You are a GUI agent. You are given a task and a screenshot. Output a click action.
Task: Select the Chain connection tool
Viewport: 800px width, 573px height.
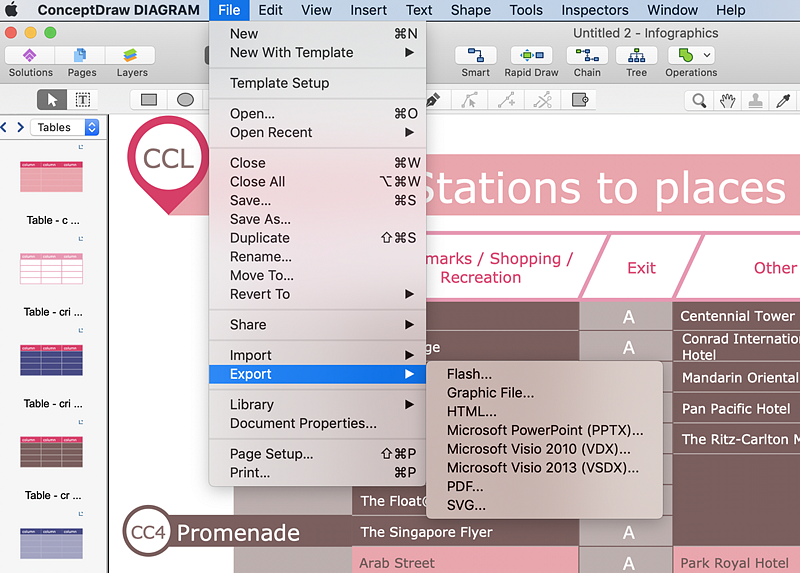[x=587, y=62]
